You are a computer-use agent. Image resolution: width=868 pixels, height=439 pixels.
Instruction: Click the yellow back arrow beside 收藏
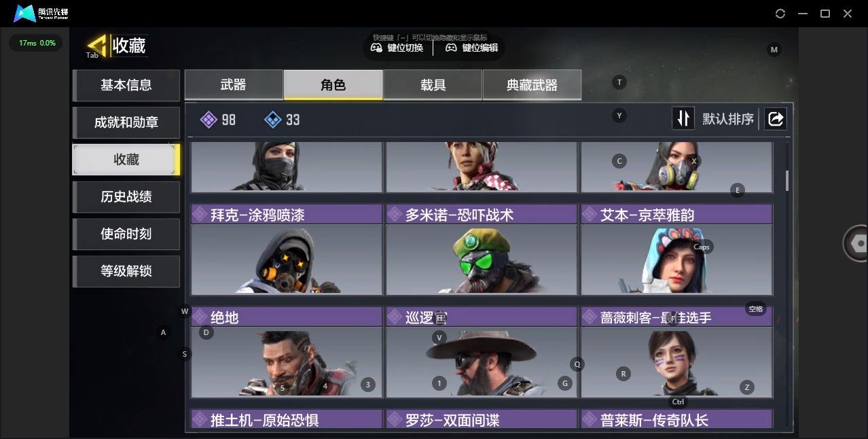point(98,45)
